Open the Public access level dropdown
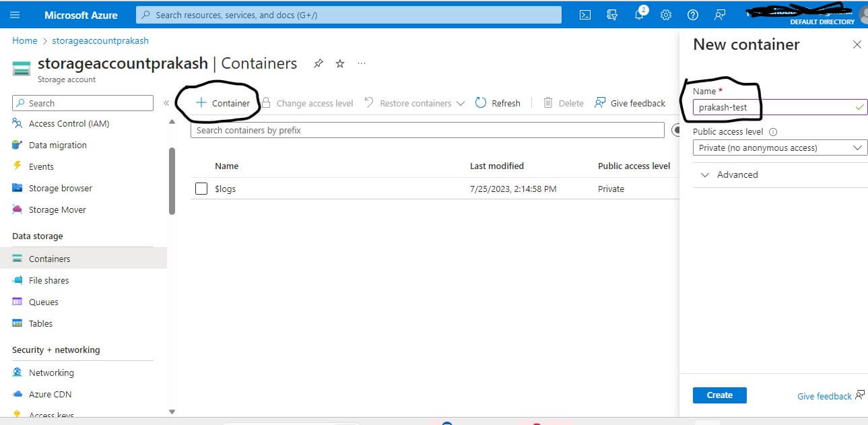Viewport: 868px width, 425px height. tap(780, 148)
